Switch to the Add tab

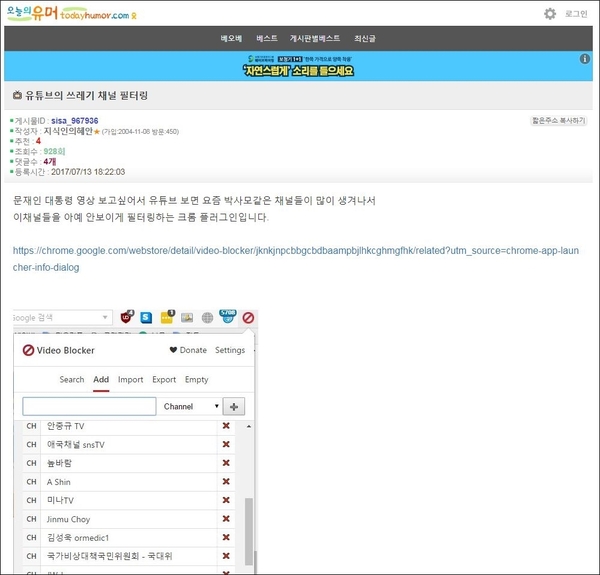101,380
